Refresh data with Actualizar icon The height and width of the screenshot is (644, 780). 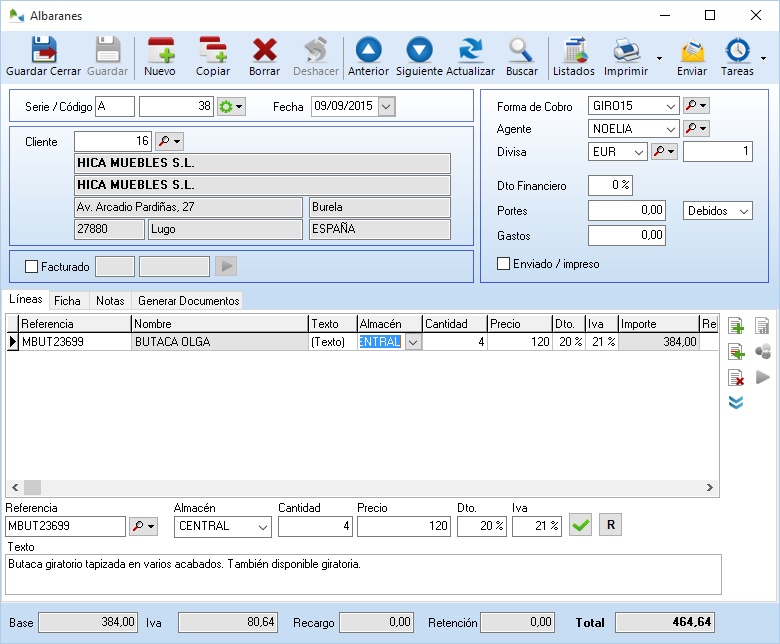(470, 57)
